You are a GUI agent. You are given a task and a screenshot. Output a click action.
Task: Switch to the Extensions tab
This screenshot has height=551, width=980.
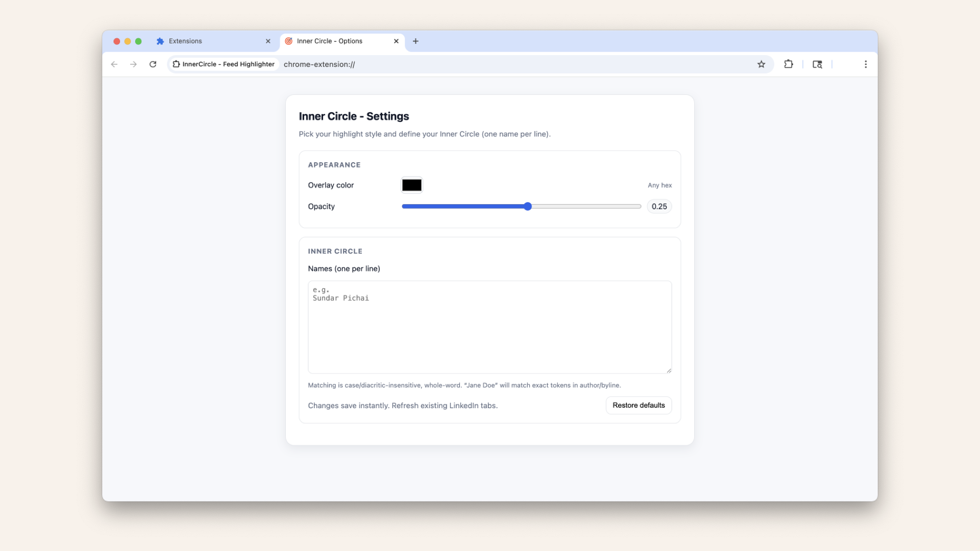coord(214,41)
